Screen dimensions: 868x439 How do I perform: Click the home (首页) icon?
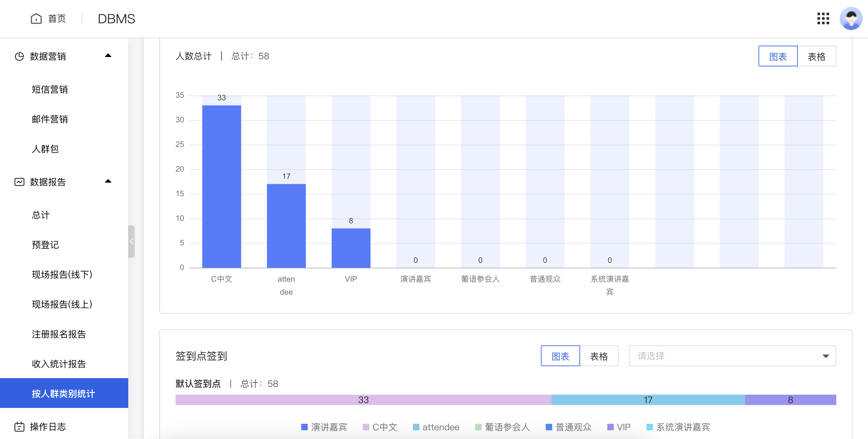(x=36, y=18)
